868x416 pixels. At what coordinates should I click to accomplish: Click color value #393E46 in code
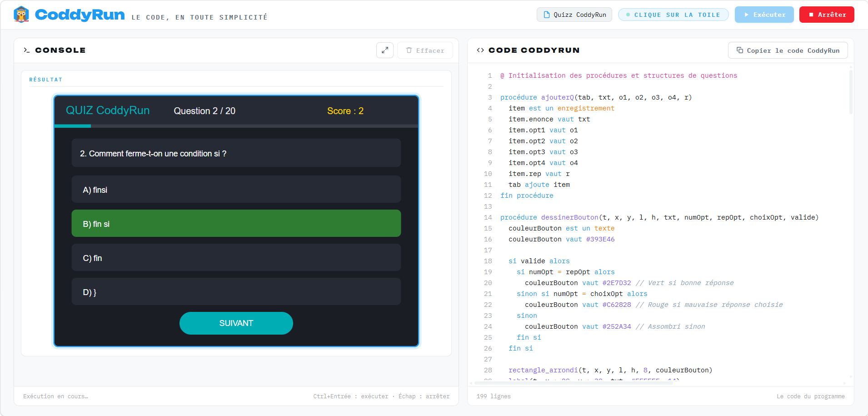pos(600,239)
